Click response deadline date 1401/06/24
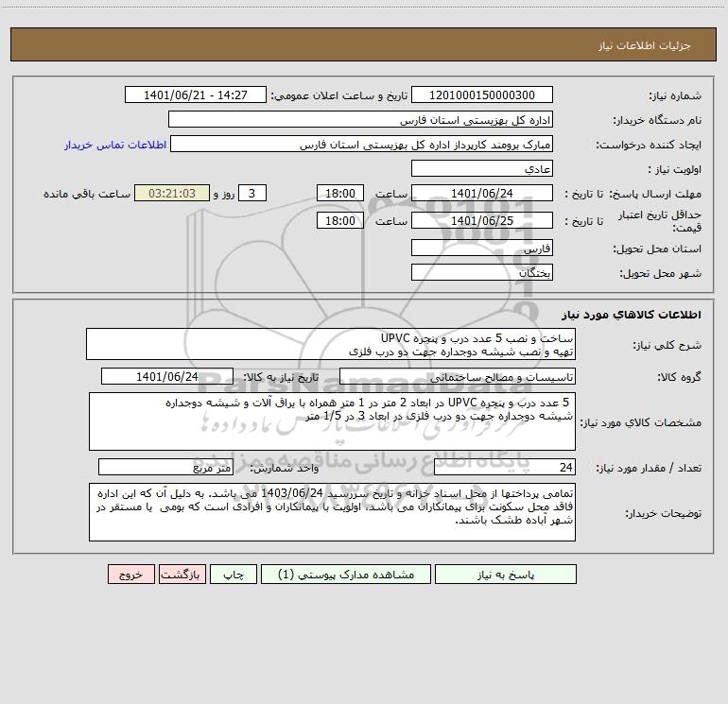This screenshot has width=728, height=704. coord(482,193)
